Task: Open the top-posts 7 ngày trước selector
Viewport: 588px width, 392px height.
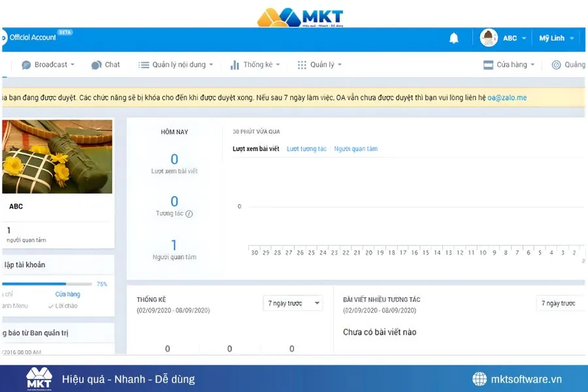Action: click(561, 303)
